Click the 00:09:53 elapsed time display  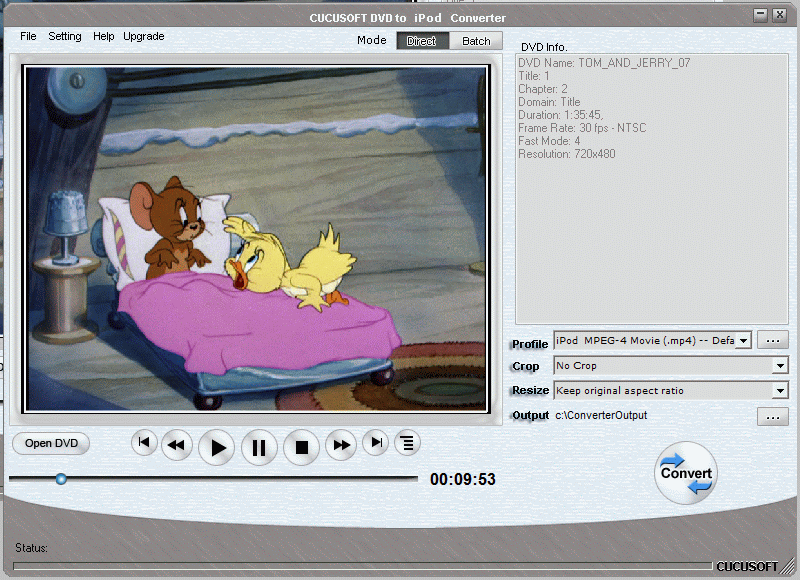pyautogui.click(x=463, y=479)
